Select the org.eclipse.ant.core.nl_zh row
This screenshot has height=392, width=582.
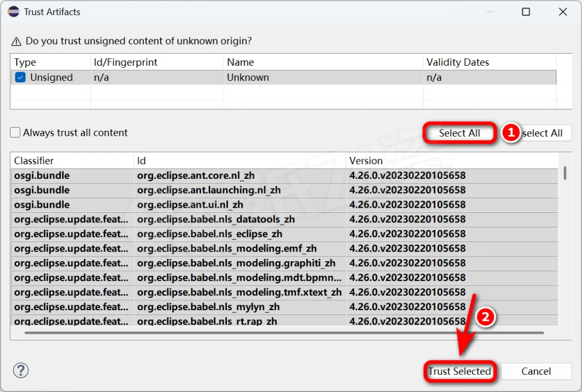pyautogui.click(x=285, y=176)
